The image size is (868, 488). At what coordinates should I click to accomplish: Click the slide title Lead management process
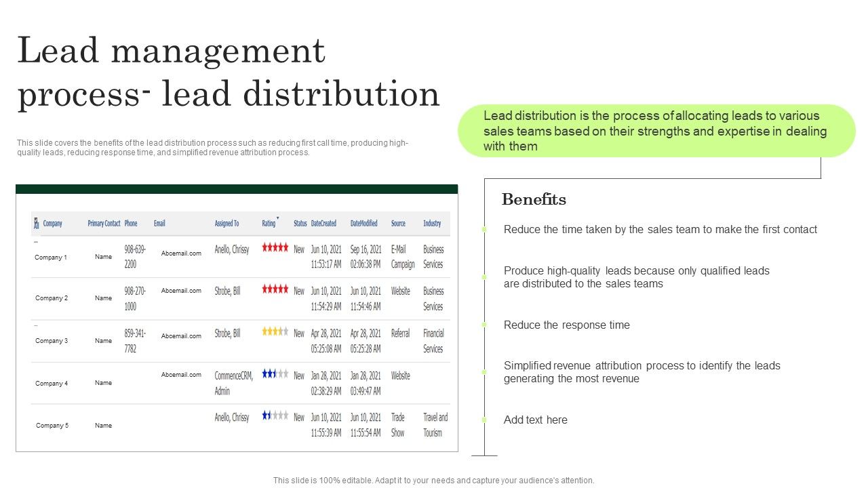tap(229, 72)
